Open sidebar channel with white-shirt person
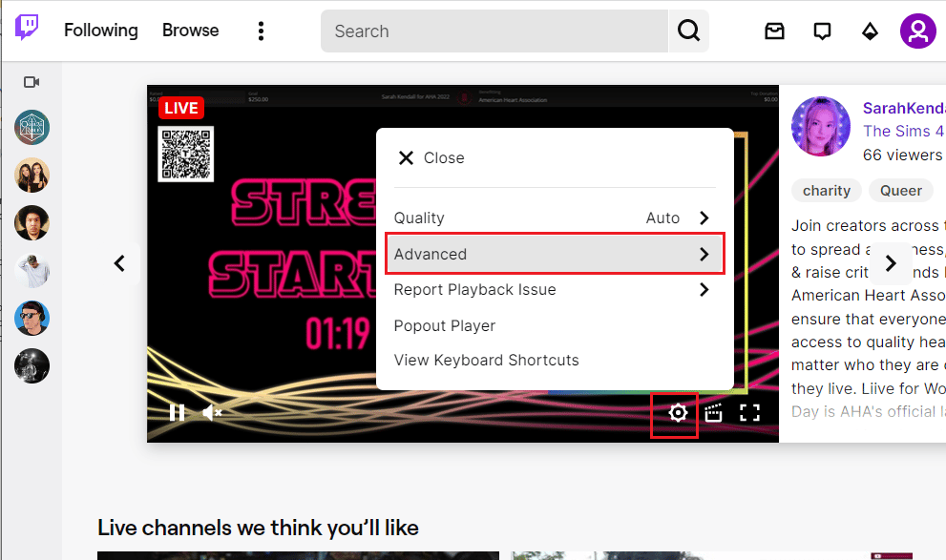Screen dimensions: 946x560 pos(32,270)
